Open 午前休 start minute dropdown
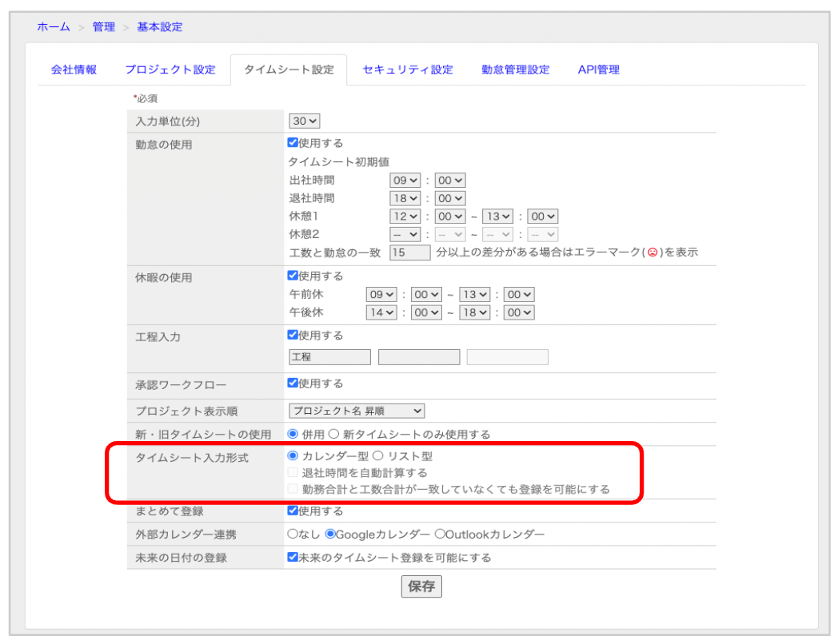Image resolution: width=838 pixels, height=644 pixels. point(426,295)
